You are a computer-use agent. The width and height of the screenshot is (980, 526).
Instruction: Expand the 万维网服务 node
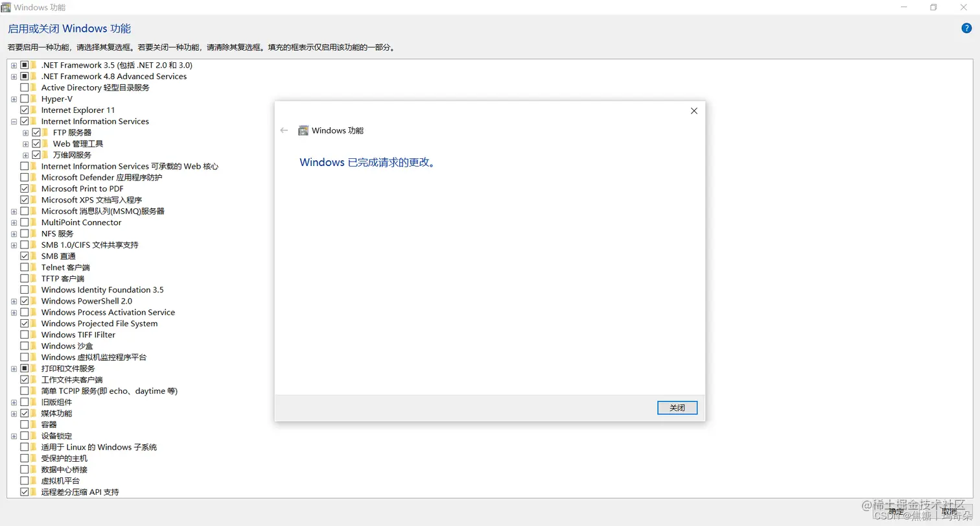(25, 155)
